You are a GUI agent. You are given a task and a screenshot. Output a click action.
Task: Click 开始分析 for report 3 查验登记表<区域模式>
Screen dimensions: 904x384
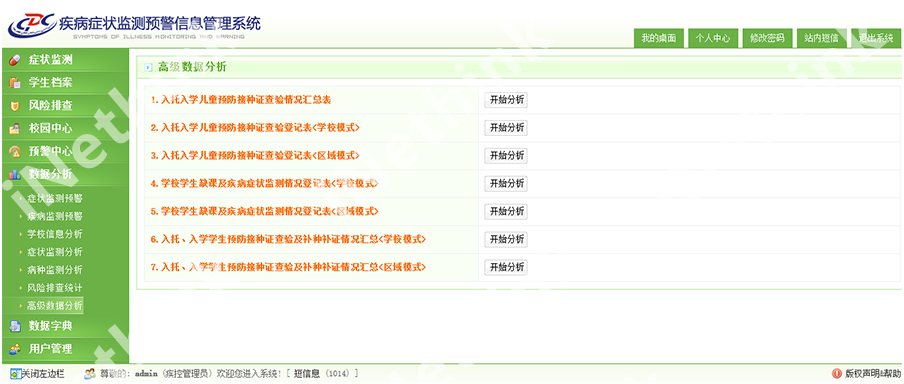tap(506, 156)
